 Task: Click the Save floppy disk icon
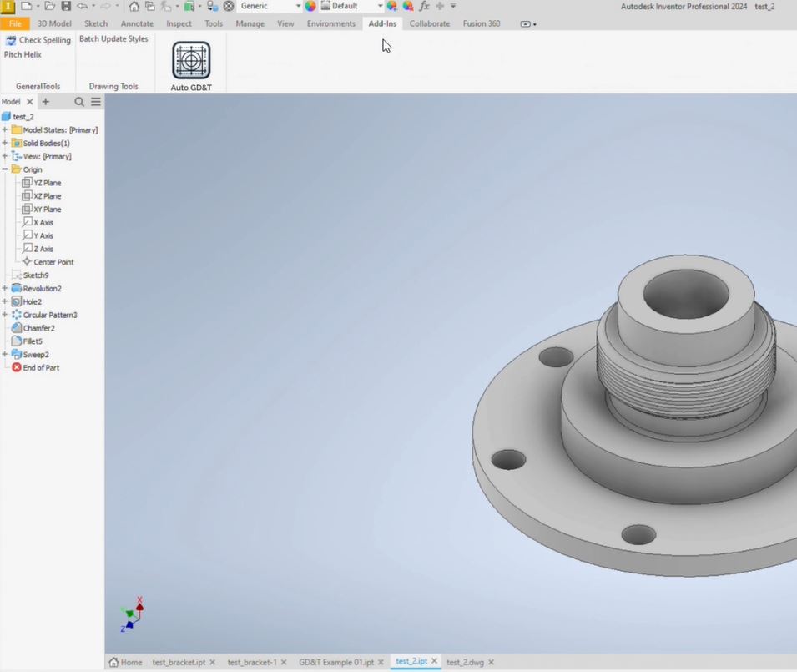coord(66,6)
